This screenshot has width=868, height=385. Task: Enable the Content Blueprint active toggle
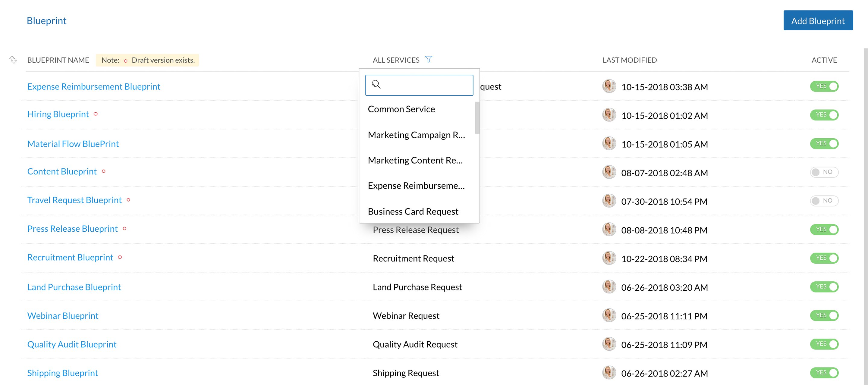(824, 172)
